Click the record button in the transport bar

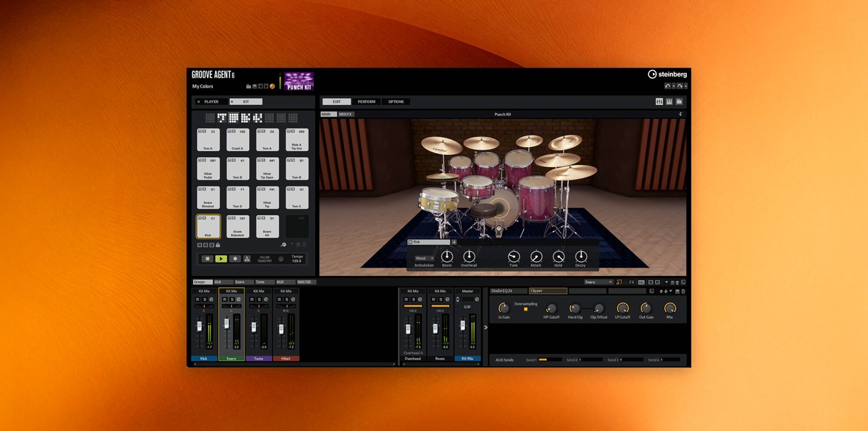(x=234, y=259)
